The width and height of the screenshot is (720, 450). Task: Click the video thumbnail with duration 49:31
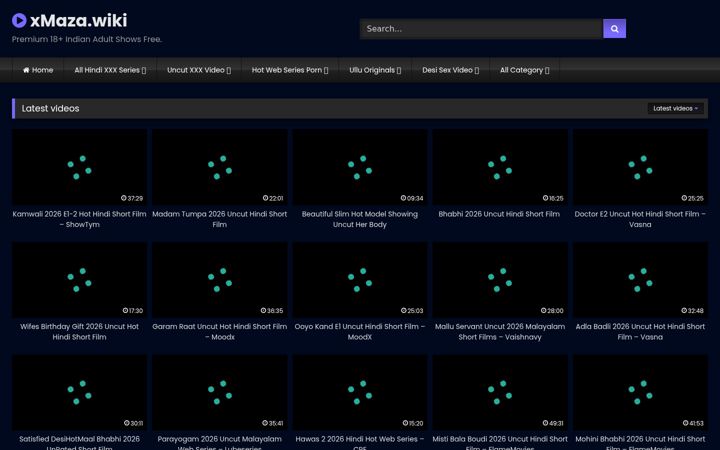click(500, 392)
